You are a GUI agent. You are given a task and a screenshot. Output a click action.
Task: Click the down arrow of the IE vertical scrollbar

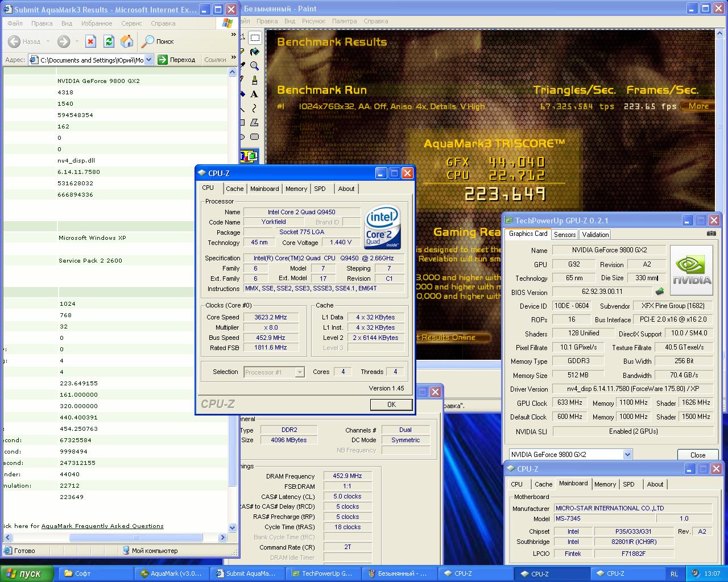232,527
